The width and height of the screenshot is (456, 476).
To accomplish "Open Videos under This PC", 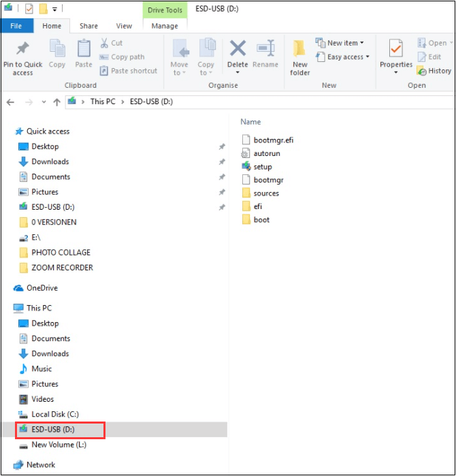I will (36, 399).
